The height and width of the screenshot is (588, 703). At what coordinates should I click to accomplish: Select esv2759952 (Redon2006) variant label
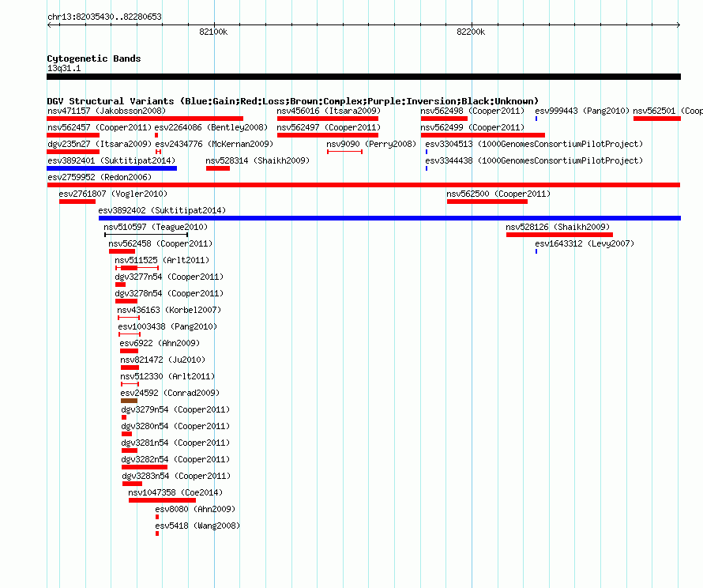pos(100,177)
